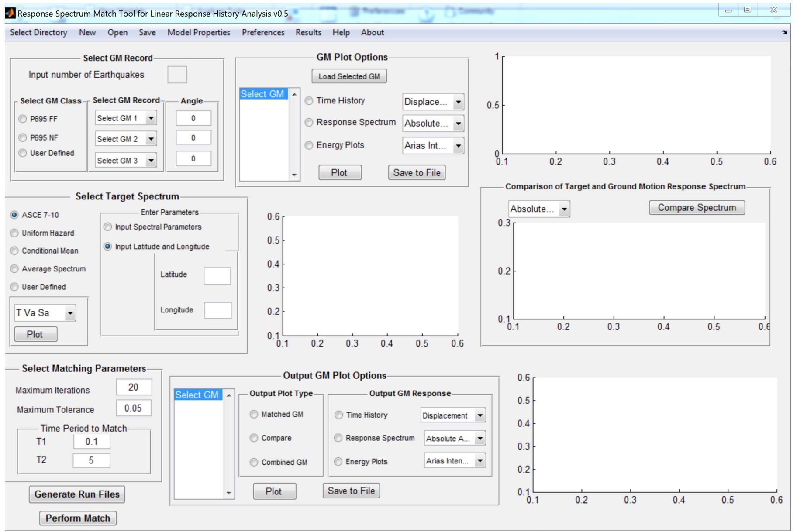Screen dimensions: 797x532
Task: Open the Select GM 1 dropdown
Action: 125,118
